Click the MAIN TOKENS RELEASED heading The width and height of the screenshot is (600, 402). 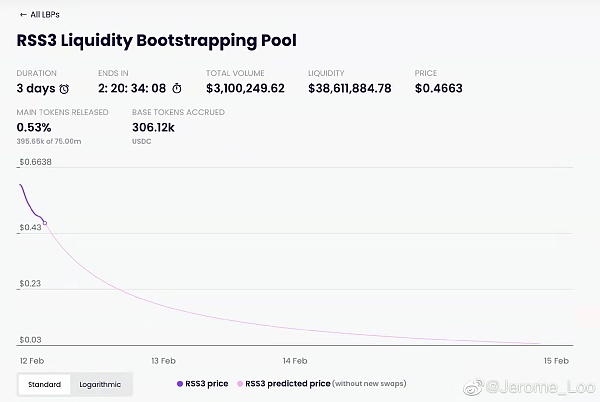click(x=62, y=112)
